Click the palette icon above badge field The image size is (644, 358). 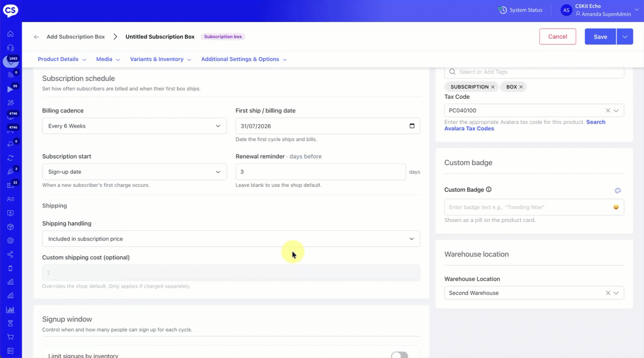tap(618, 191)
